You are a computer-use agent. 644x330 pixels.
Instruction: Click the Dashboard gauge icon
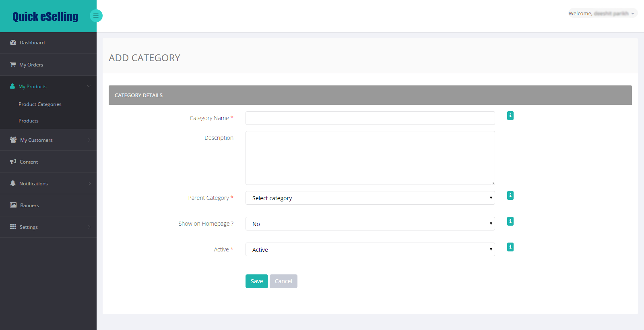13,42
